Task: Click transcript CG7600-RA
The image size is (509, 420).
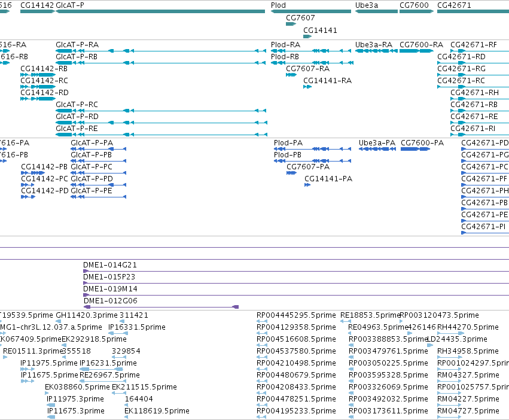Action: (417, 51)
